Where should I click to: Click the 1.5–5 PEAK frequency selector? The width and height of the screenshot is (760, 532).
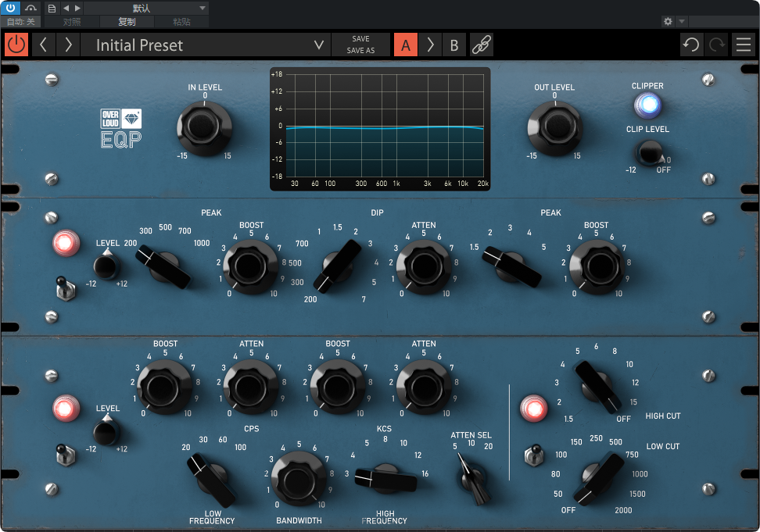point(511,267)
